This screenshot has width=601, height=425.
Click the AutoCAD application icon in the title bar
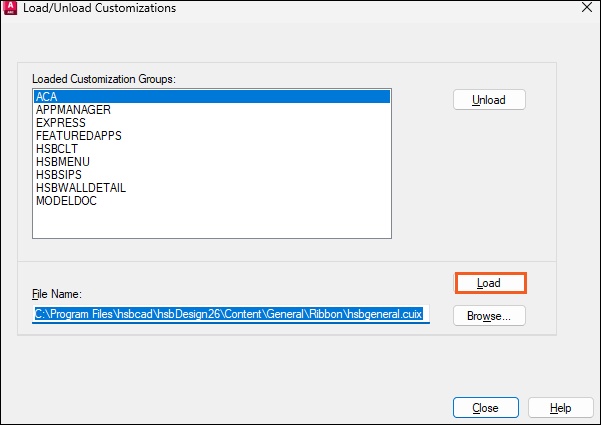10,8
